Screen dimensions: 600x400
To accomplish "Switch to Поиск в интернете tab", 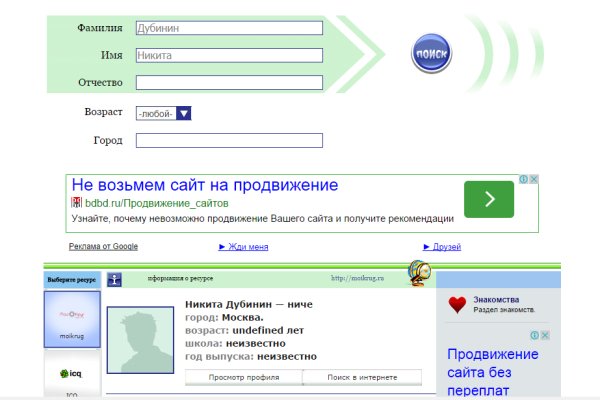I will point(361,377).
